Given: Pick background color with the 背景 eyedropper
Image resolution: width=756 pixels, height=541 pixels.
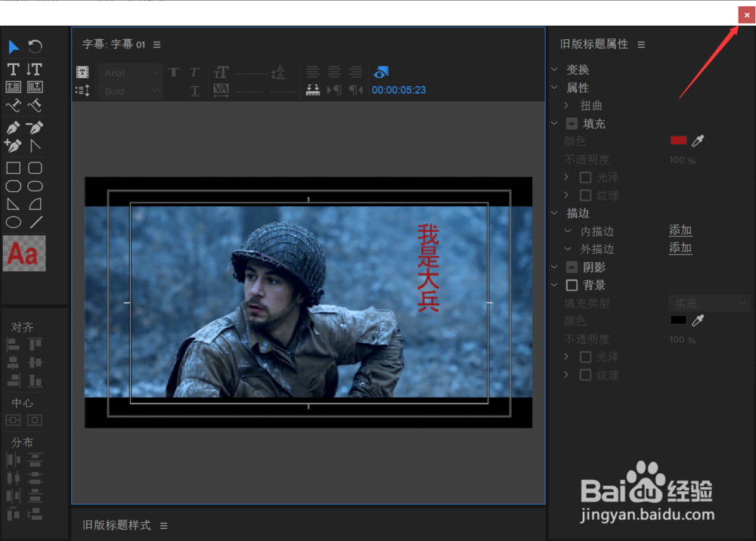Looking at the screenshot, I should 698,320.
